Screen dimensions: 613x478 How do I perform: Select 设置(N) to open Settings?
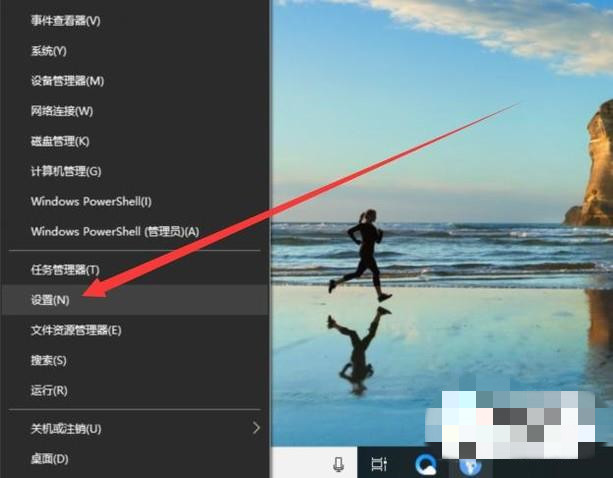point(135,300)
